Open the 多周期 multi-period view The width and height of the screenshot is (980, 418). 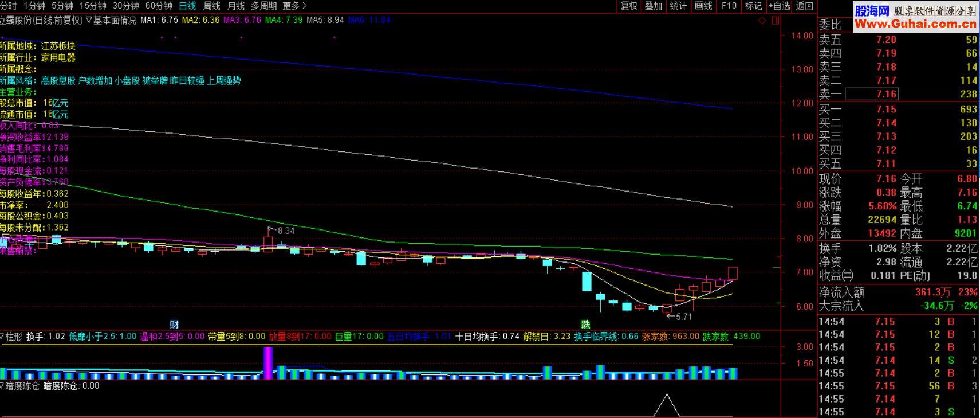(263, 6)
